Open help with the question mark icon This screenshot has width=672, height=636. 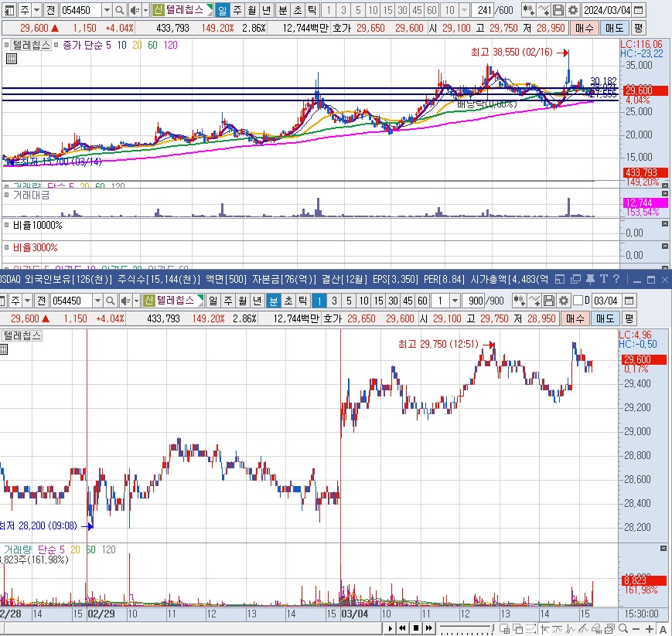coord(616,279)
